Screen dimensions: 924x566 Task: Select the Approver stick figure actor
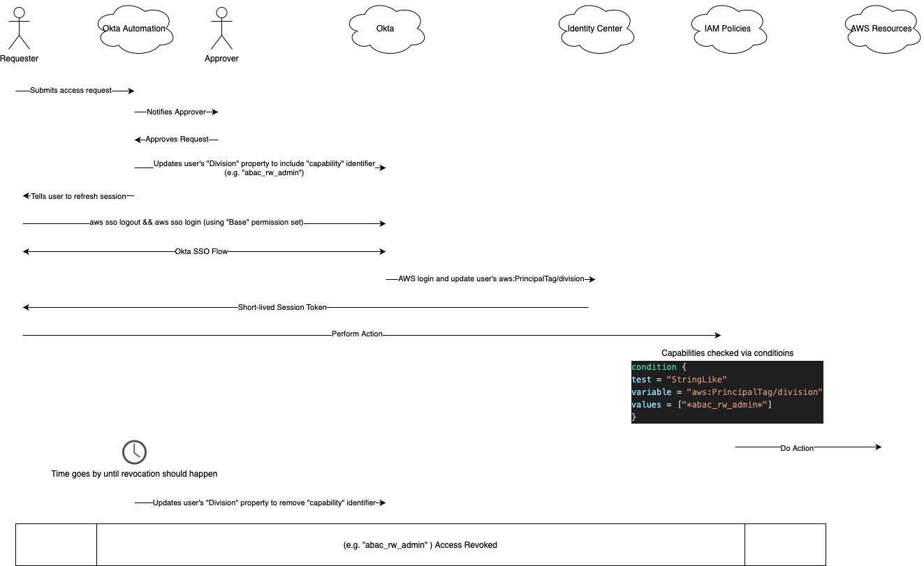pos(221,31)
